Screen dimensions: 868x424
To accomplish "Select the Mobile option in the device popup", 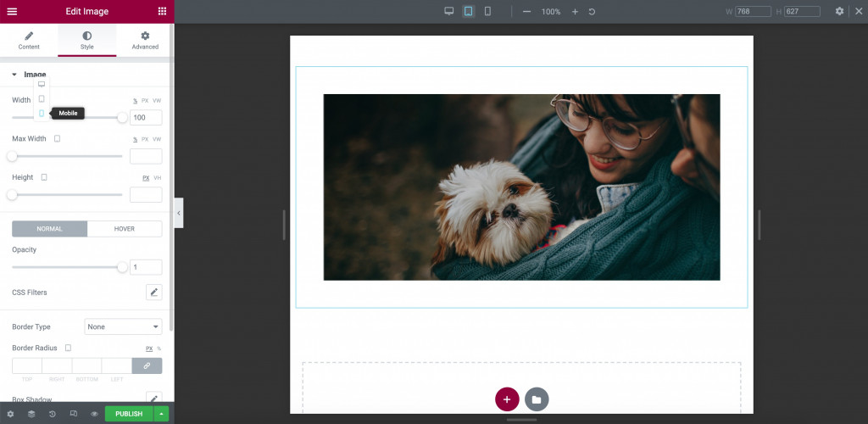I will click(42, 113).
